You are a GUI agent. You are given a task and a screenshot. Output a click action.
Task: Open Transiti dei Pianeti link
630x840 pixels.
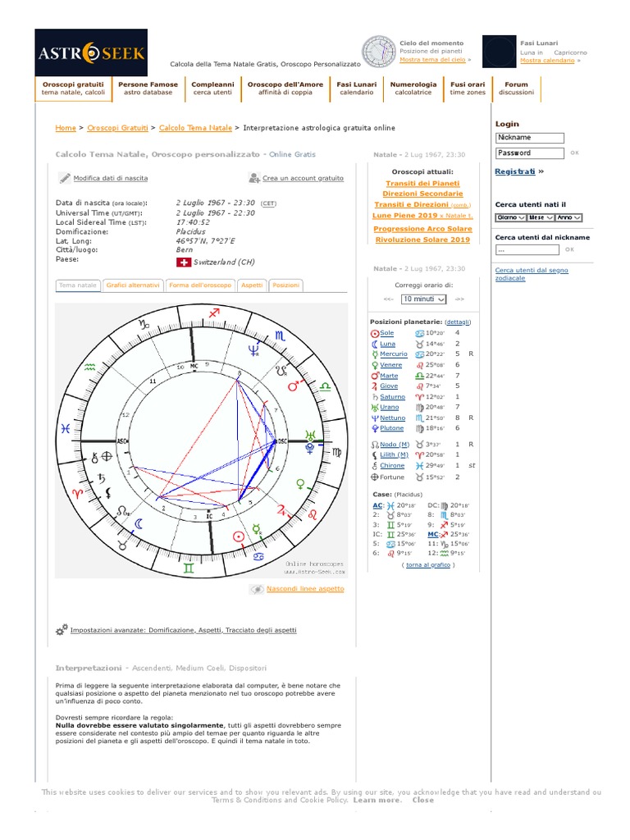(422, 183)
